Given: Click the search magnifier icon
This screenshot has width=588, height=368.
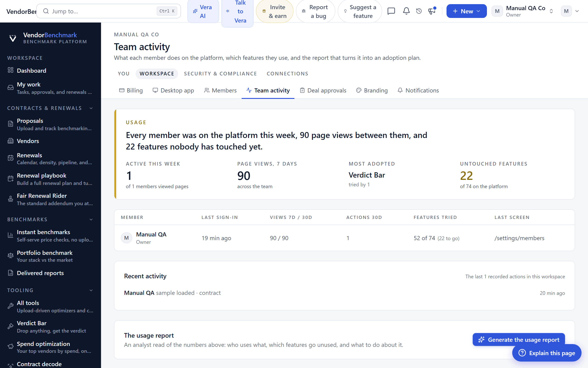Looking at the screenshot, I should pyautogui.click(x=46, y=11).
